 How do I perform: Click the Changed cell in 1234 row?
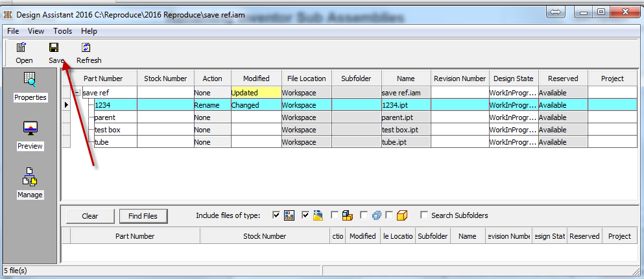click(256, 105)
